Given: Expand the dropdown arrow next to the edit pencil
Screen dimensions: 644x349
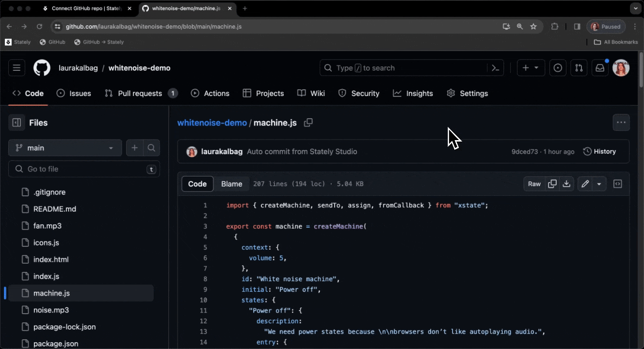Looking at the screenshot, I should tap(599, 184).
